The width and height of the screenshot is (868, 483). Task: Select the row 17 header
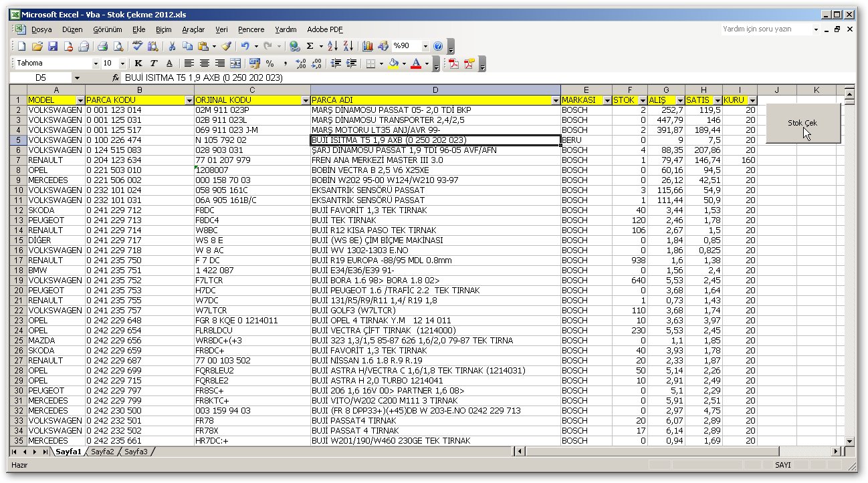pos(18,261)
